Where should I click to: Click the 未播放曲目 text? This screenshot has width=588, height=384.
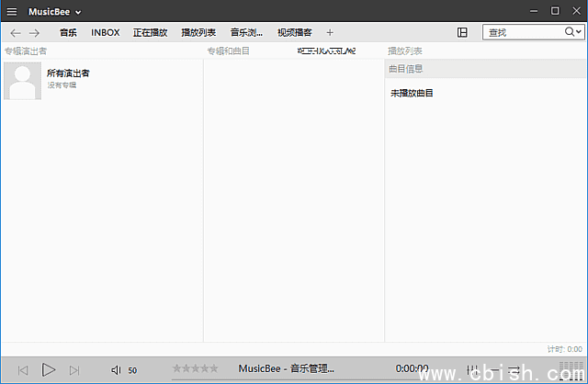(412, 93)
